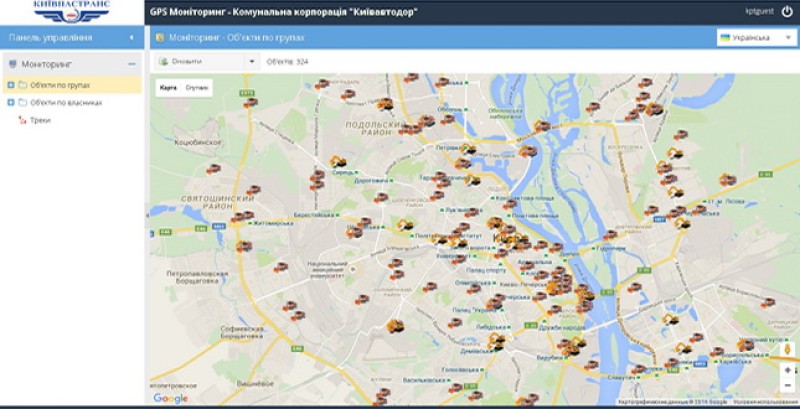800x409 pixels.
Task: Open the Оновити dropdown arrow
Action: coord(252,62)
